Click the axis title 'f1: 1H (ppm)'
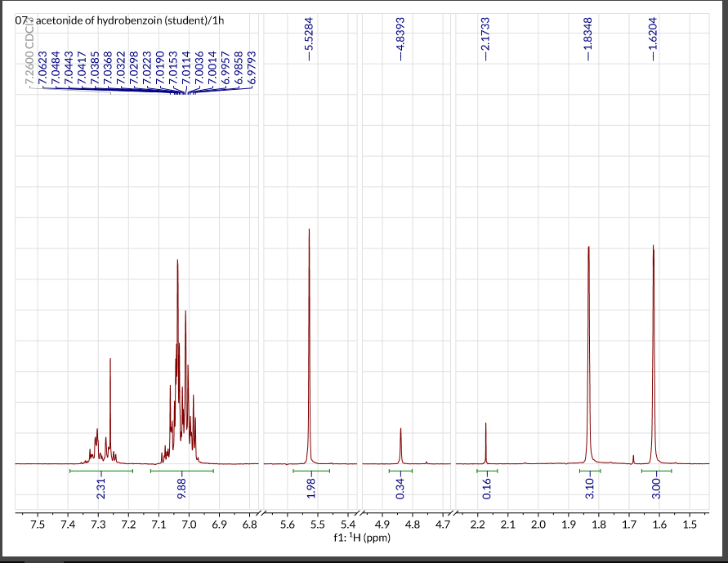The height and width of the screenshot is (563, 728). tap(362, 538)
